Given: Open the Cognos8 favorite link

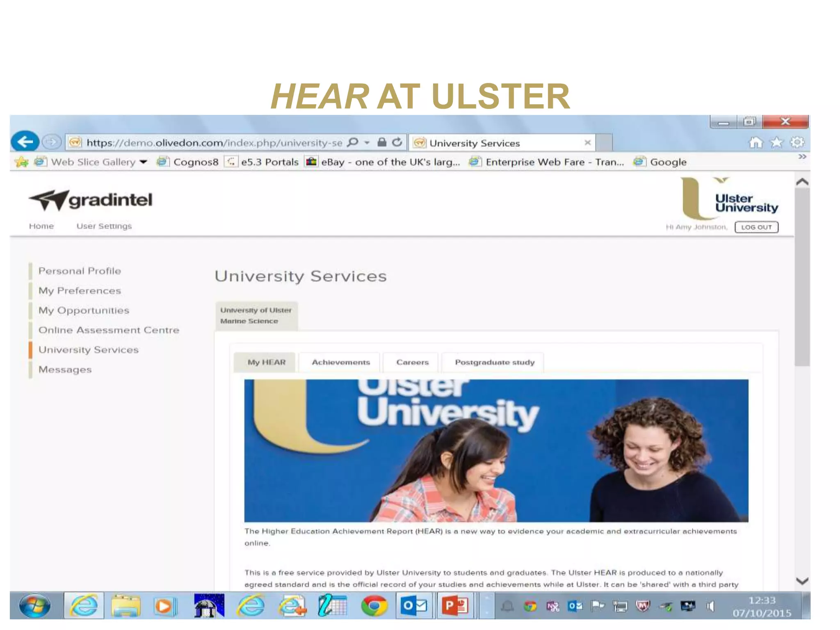Looking at the screenshot, I should (x=188, y=162).
